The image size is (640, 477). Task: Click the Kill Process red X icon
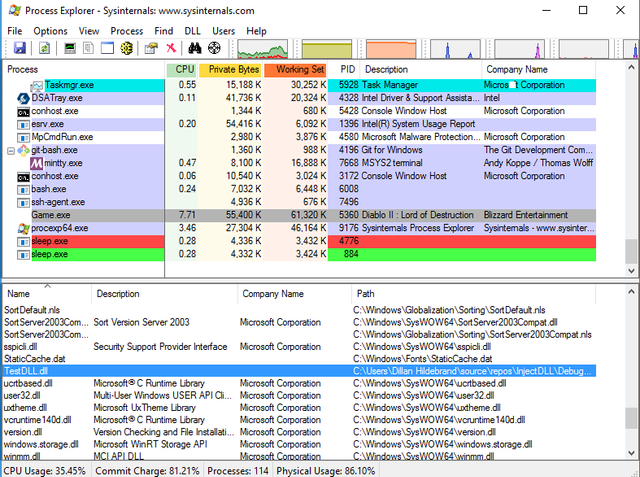(171, 48)
